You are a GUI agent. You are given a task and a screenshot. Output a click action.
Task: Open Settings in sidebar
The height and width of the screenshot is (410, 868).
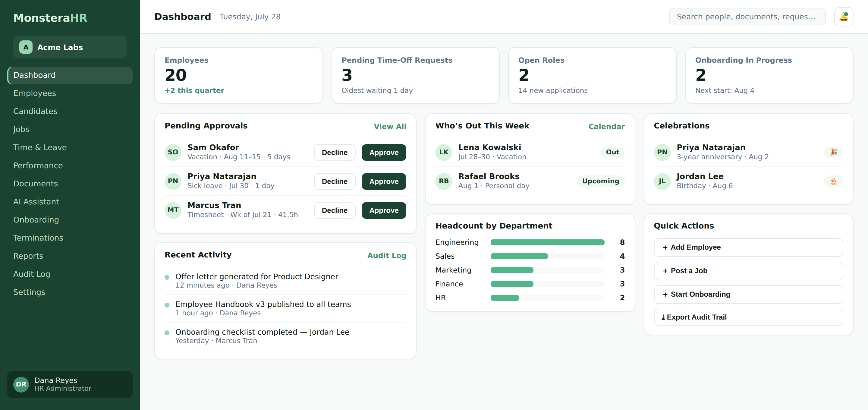pyautogui.click(x=70, y=292)
